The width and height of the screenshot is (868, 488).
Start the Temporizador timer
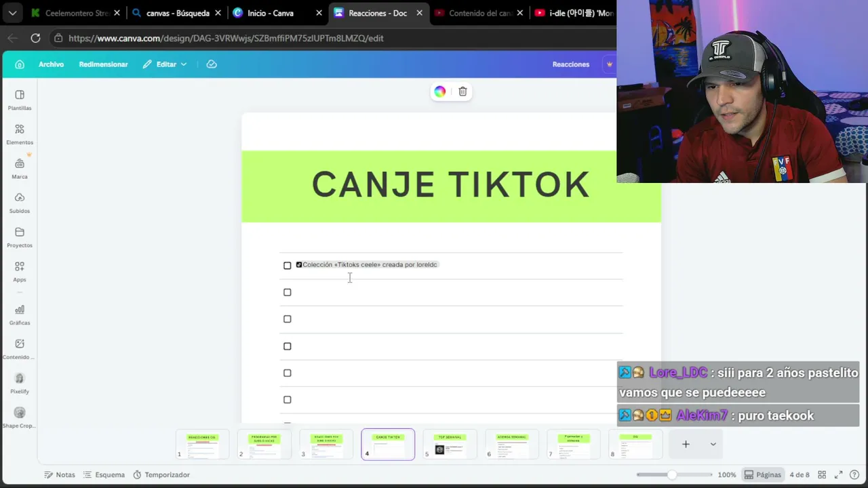point(161,474)
